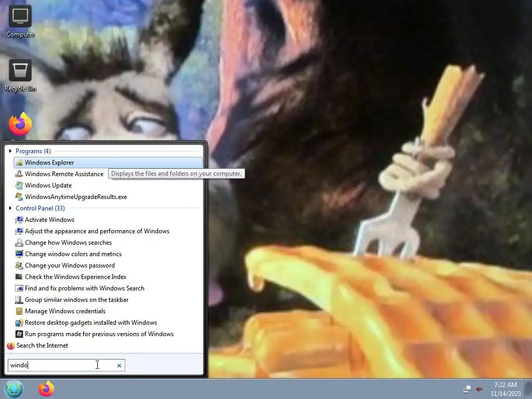Open Windows Remote Assistance entry
Image resolution: width=532 pixels, height=399 pixels.
[64, 174]
